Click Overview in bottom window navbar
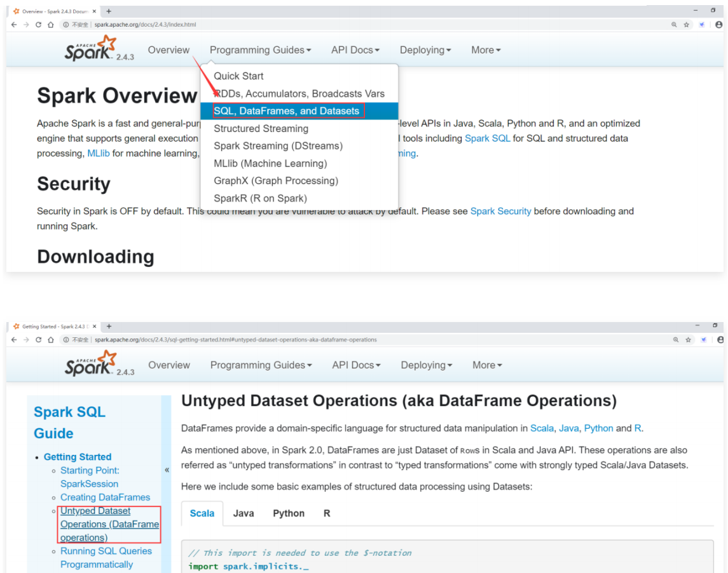728x573 pixels. [x=169, y=365]
